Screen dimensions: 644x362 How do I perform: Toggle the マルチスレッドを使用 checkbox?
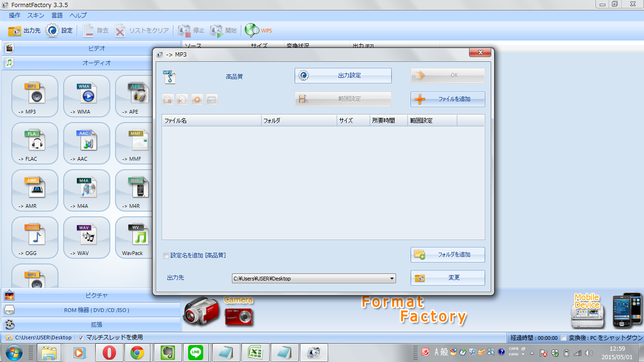pyautogui.click(x=81, y=337)
